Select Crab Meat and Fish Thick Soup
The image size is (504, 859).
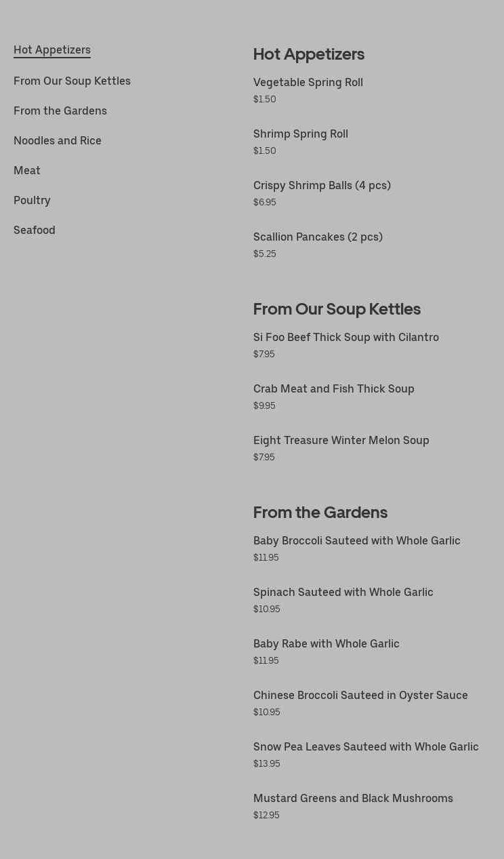[334, 388]
